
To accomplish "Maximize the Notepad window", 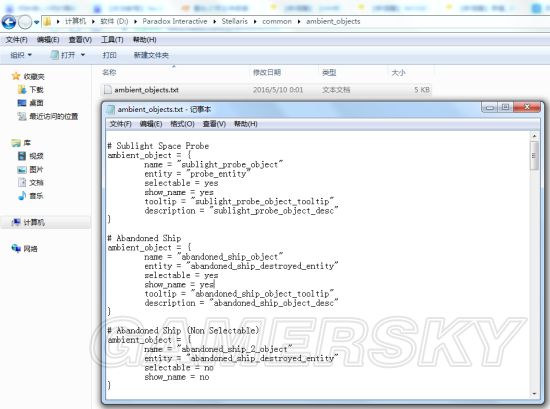I will pos(505,107).
